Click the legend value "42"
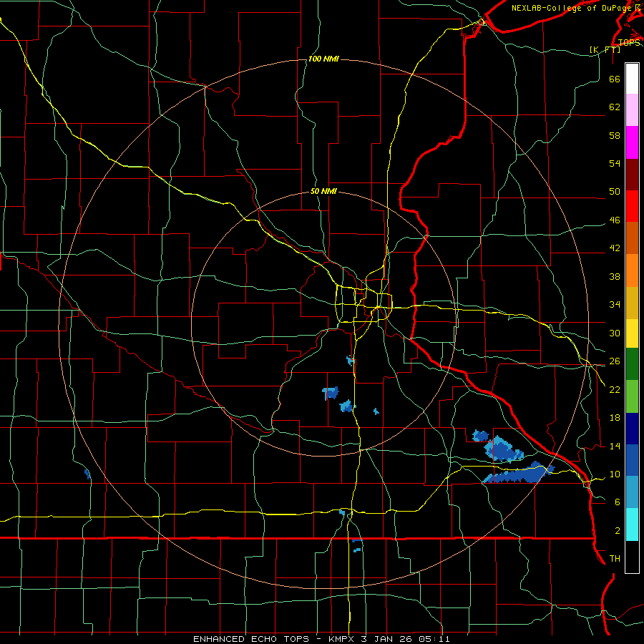Screen dimensions: 644x644 tap(615, 248)
